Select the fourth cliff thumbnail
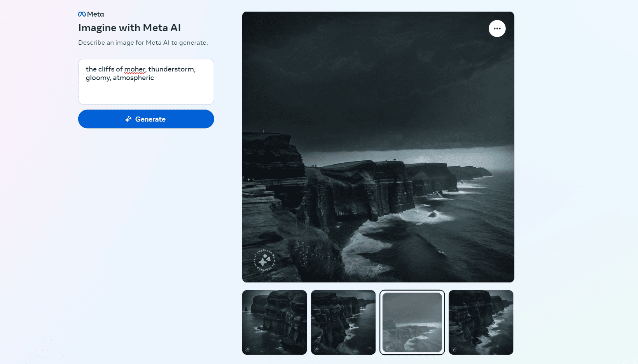 click(481, 322)
